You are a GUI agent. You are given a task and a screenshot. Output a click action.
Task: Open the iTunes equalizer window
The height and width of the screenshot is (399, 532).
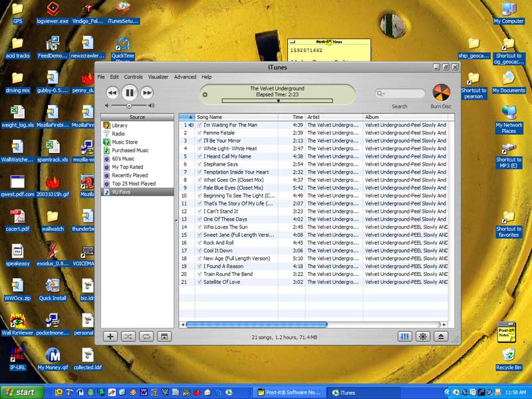tap(405, 336)
